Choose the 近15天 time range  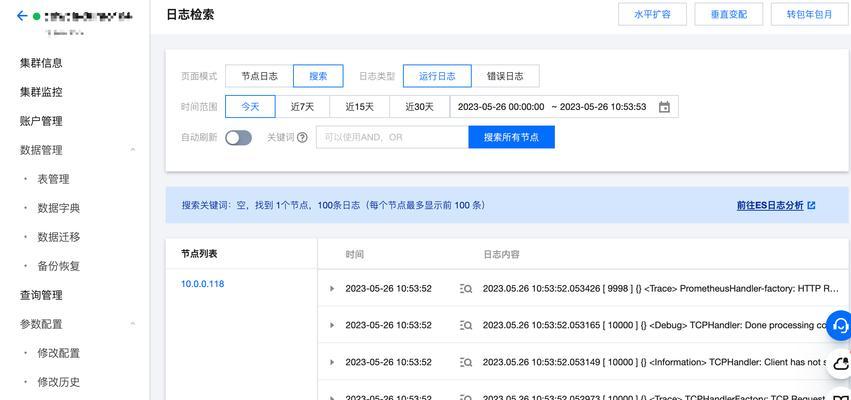tap(359, 107)
